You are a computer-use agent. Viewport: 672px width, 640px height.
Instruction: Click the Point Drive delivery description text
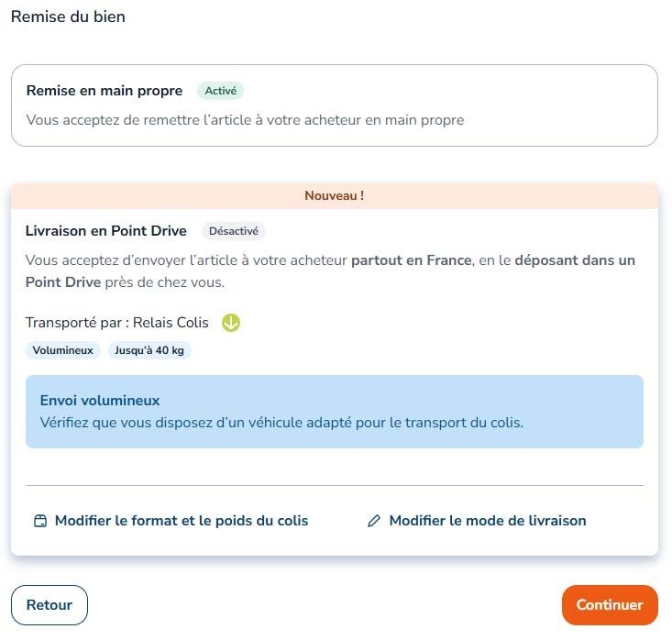coord(330,271)
